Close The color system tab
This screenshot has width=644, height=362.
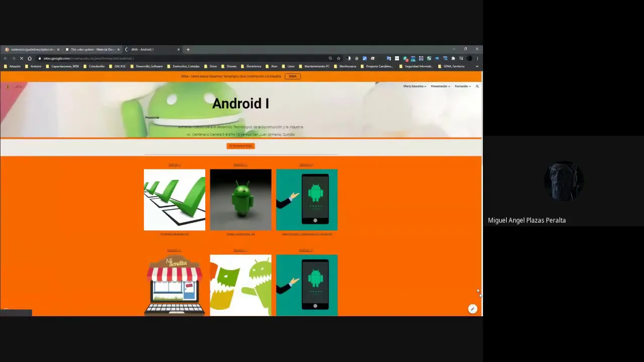click(x=118, y=49)
